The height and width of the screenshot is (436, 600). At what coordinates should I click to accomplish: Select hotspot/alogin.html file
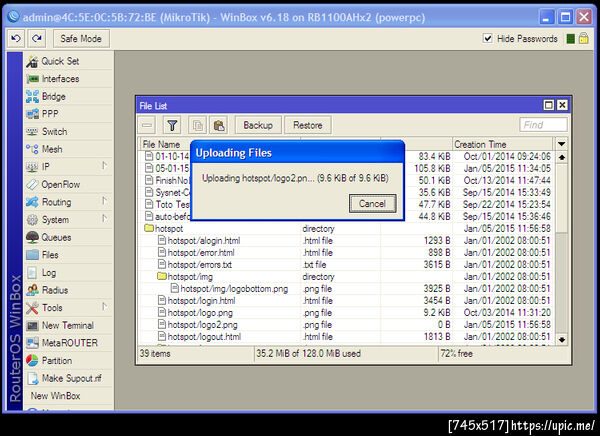[x=346, y=241]
